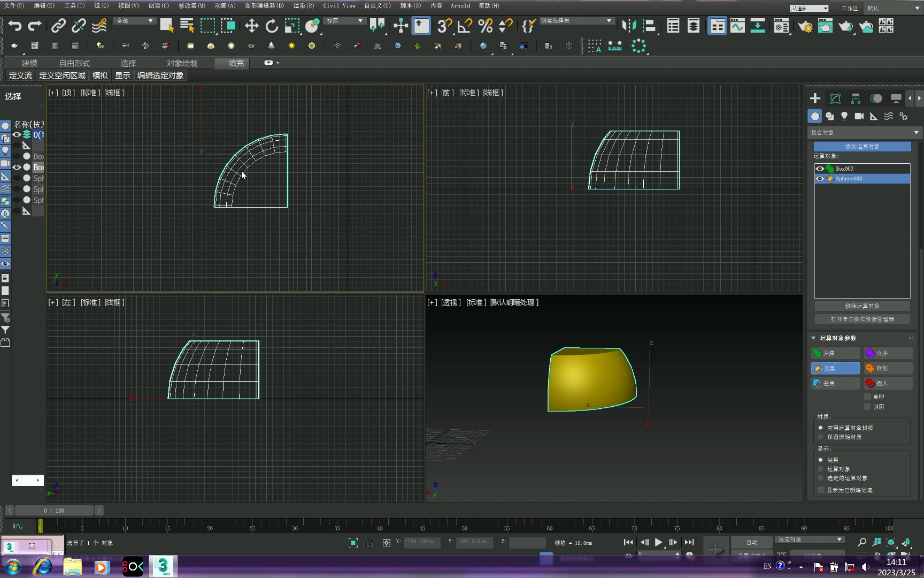This screenshot has width=924, height=578.
Task: Activate the Select and Rotate tool
Action: click(x=272, y=26)
